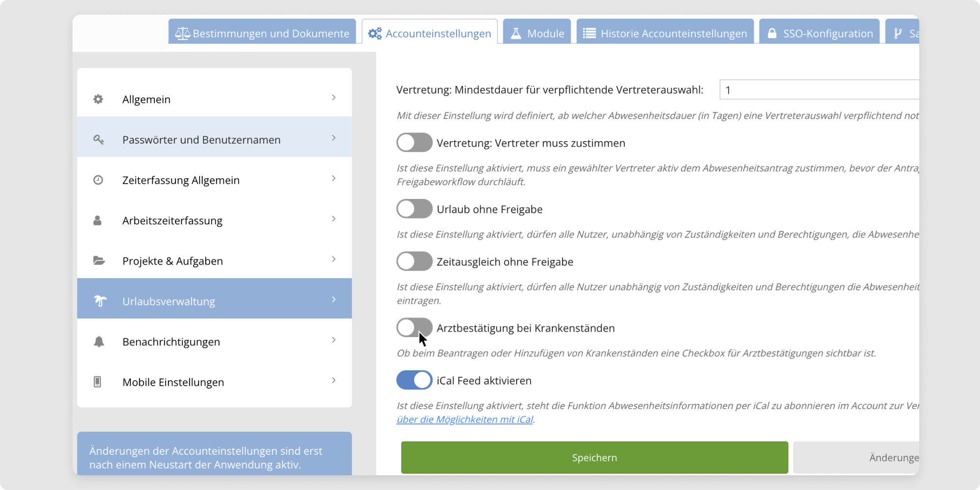The image size is (980, 490).
Task: Expand Allgemein section via its chevron
Action: [x=334, y=98]
